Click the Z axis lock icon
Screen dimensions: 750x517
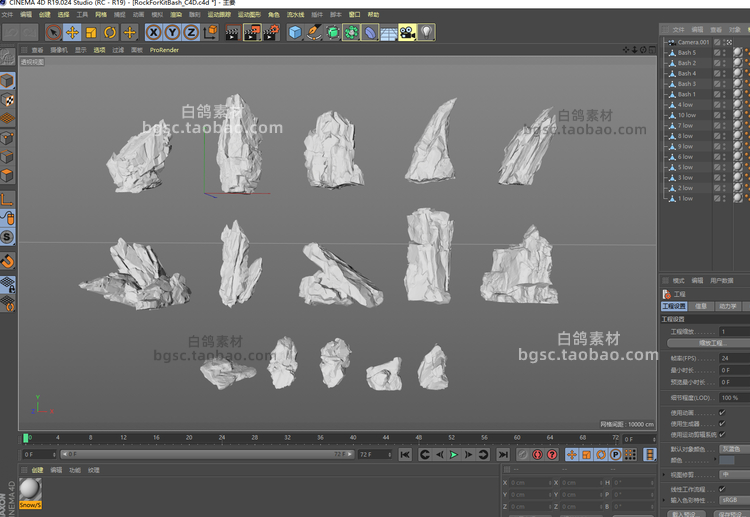tap(191, 33)
